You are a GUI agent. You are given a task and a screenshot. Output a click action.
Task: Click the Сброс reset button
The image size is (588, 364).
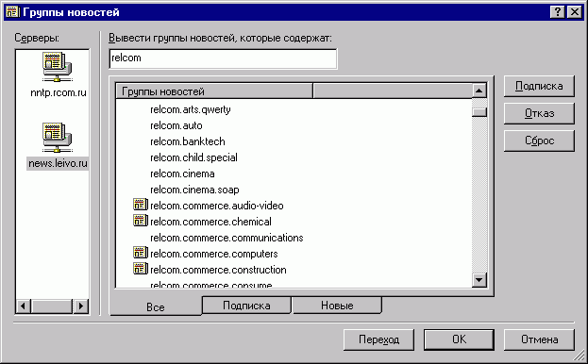tap(539, 141)
